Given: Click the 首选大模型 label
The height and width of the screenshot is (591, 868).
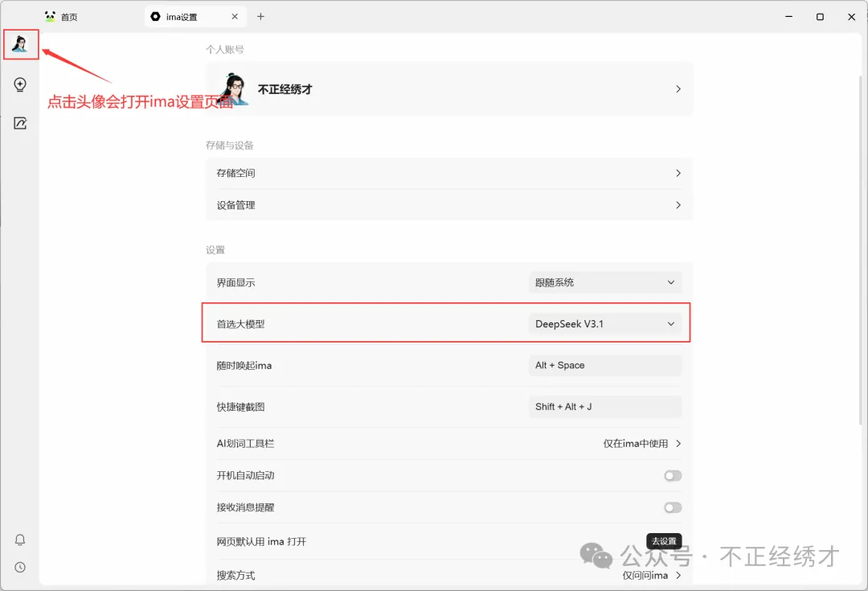Looking at the screenshot, I should 241,324.
